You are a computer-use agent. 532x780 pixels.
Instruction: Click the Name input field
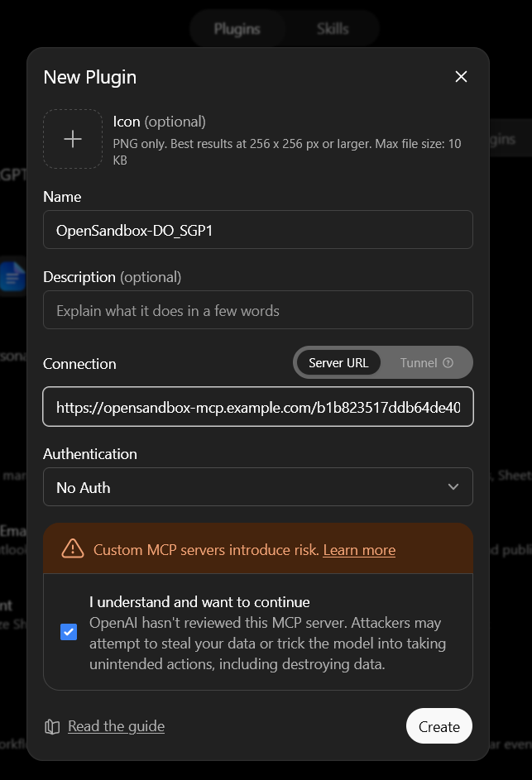click(258, 230)
